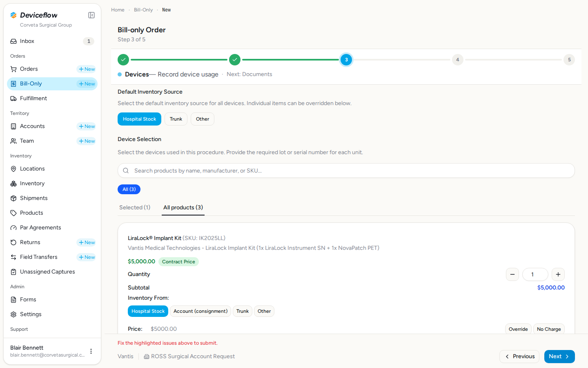Set LiraLock inventory from Hospital Stock

tap(148, 311)
